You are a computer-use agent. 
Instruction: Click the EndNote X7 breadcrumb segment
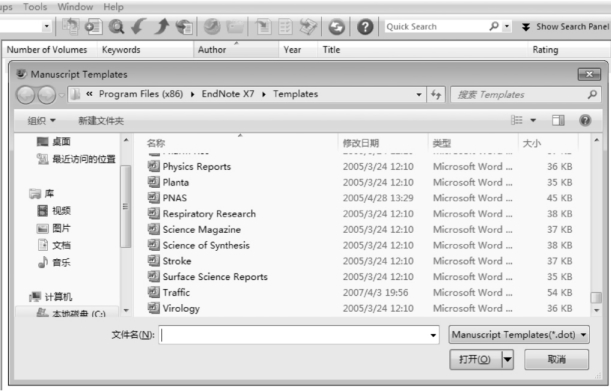click(228, 94)
